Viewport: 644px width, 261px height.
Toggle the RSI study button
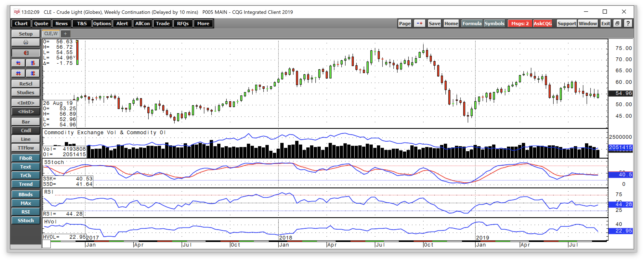26,212
